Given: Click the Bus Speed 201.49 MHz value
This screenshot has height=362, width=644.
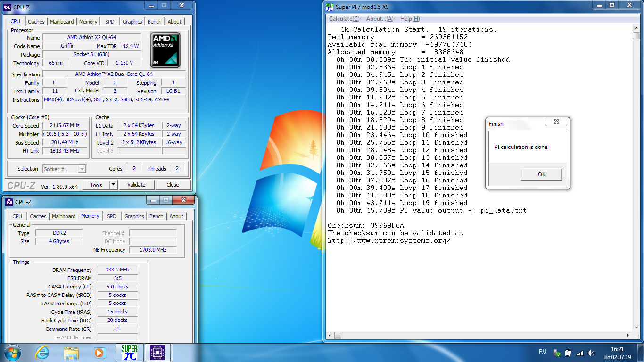Looking at the screenshot, I should [65, 142].
